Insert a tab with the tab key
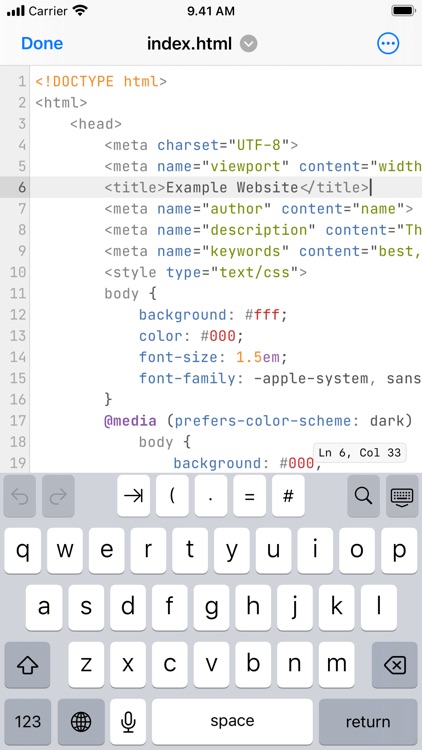The width and height of the screenshot is (422, 750). pyautogui.click(x=133, y=496)
